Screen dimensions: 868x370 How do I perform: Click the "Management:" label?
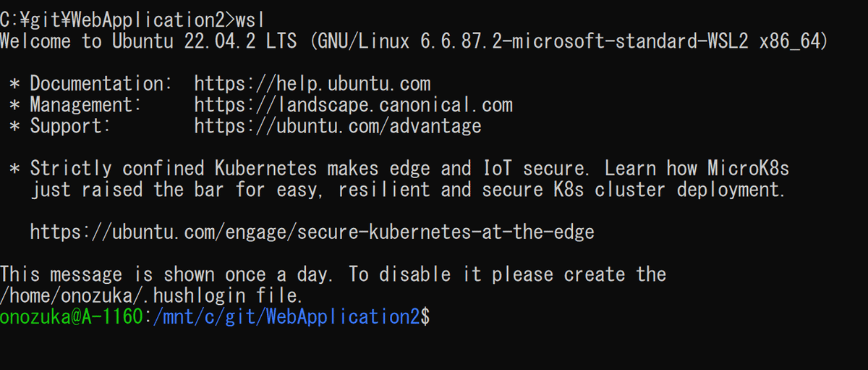point(85,105)
